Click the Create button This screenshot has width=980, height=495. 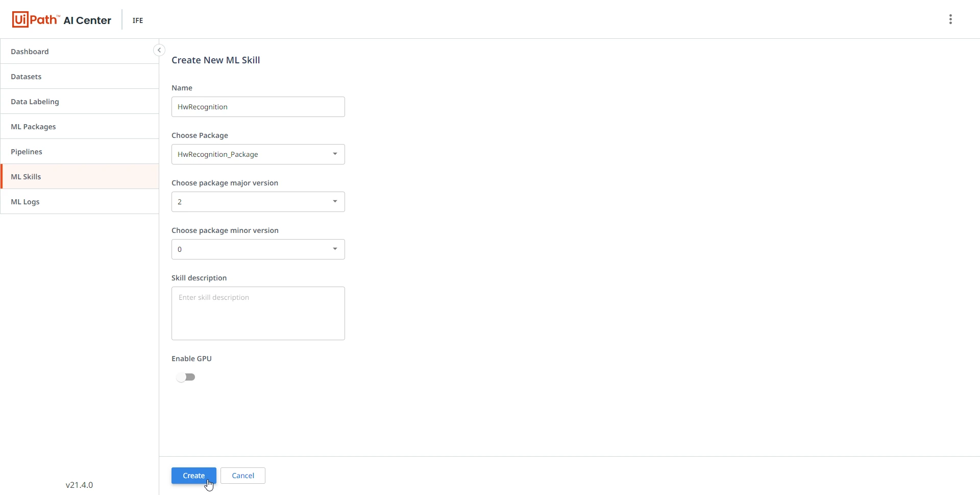[194, 476]
